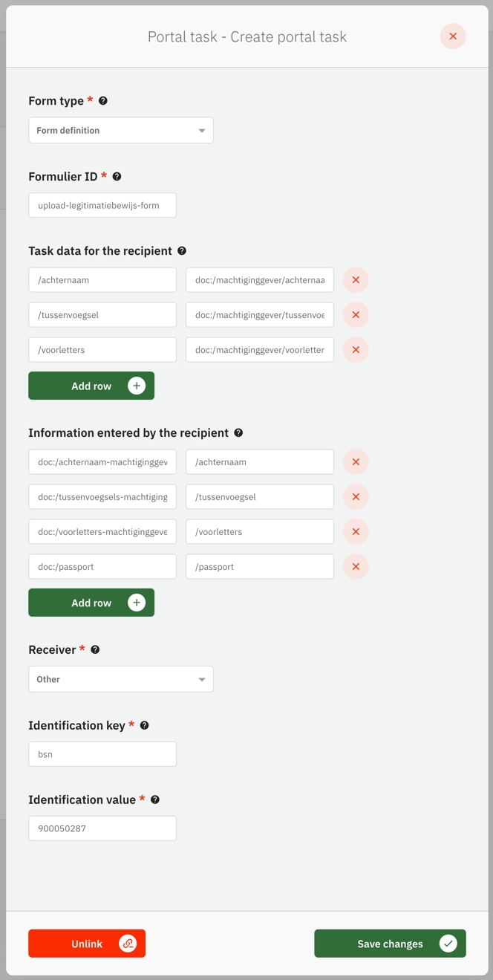Expand the Receiver dropdown set to Other
Viewport: 493px width, 980px height.
coord(121,679)
